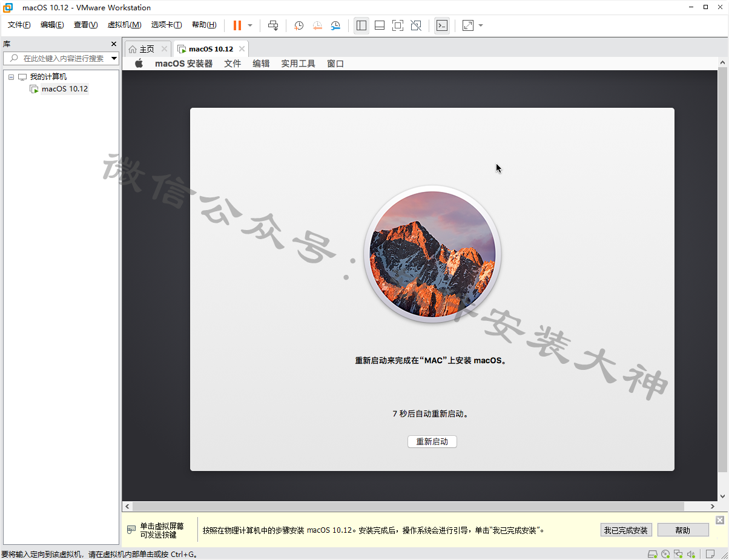Open the message log note icon
Viewport: 729px width, 560px height.
pos(710,554)
